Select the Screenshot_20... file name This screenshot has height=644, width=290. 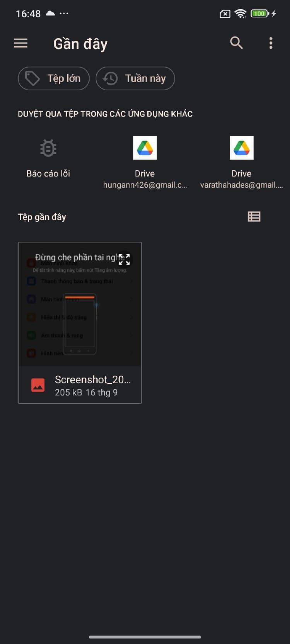(x=93, y=379)
